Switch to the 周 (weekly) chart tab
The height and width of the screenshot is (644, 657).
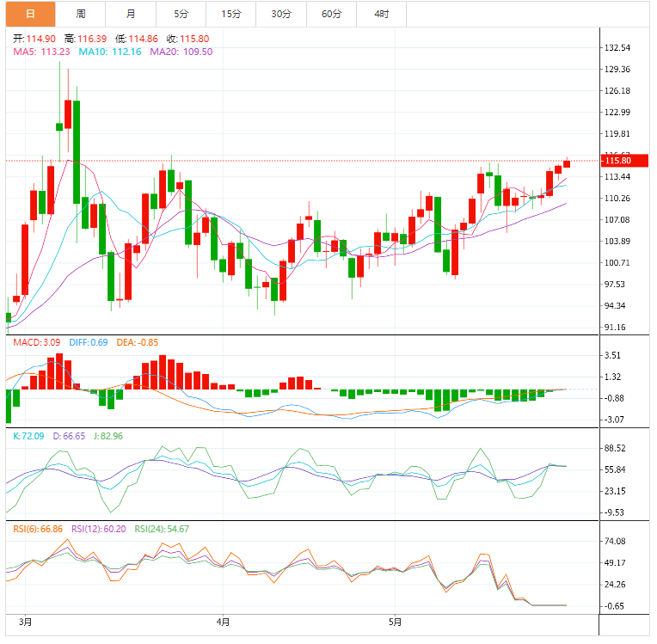[80, 14]
